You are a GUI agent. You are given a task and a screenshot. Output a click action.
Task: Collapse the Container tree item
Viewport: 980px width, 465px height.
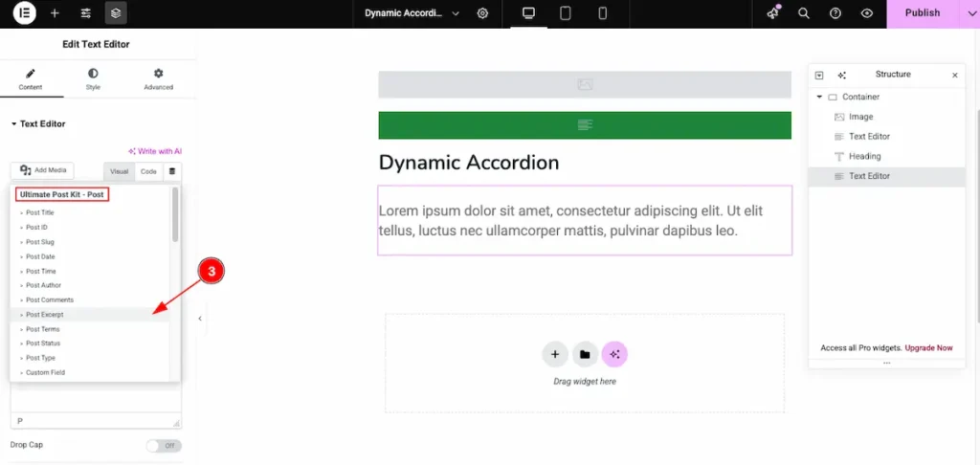point(819,98)
